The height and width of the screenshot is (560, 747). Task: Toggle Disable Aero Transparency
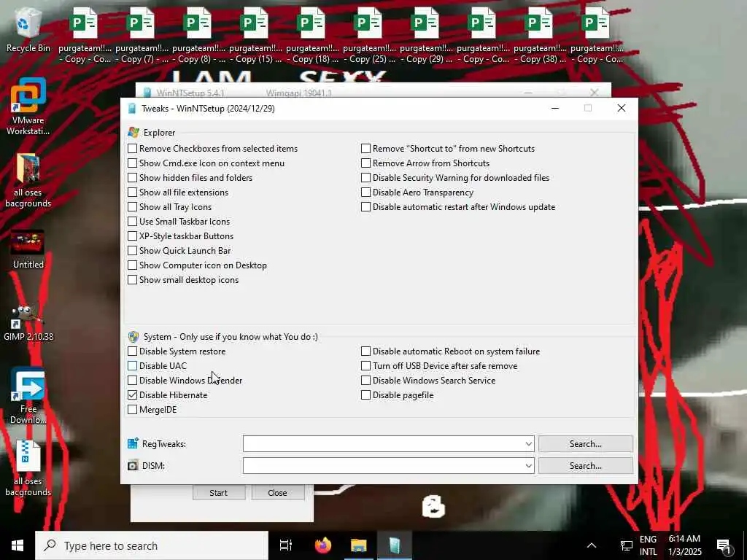coord(366,192)
